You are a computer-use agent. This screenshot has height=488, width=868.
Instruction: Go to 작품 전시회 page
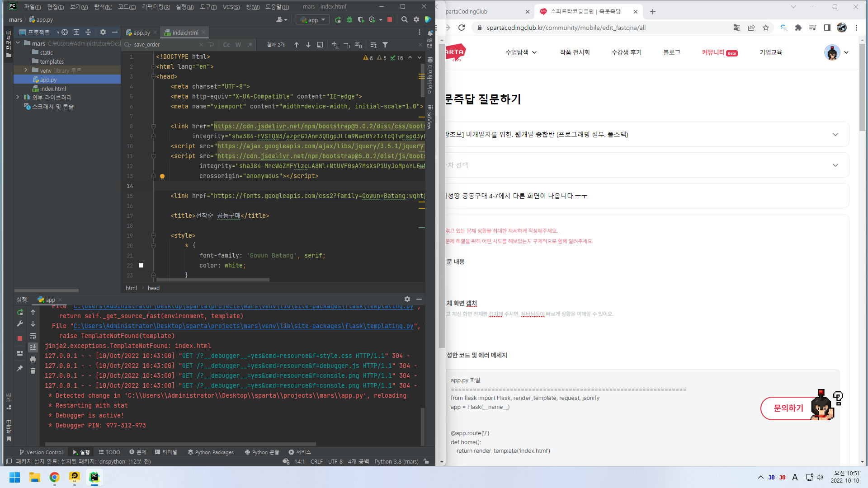(575, 52)
